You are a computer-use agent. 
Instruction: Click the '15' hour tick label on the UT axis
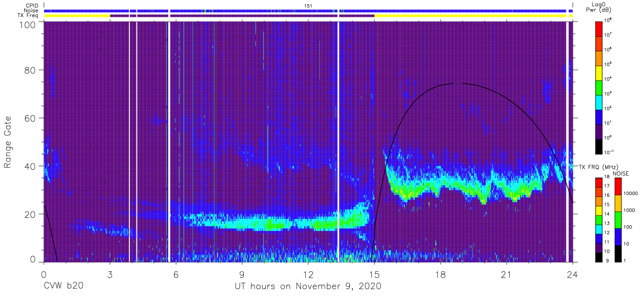pyautogui.click(x=374, y=274)
